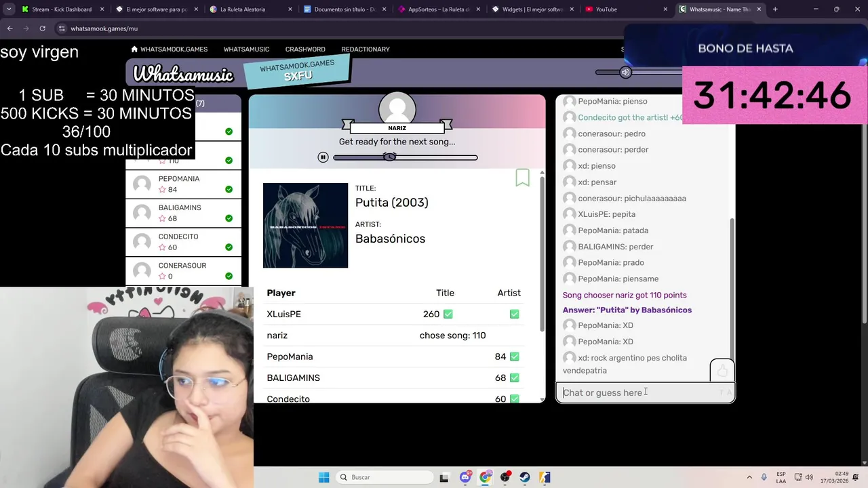Pause the song with the pause button
This screenshot has width=868, height=488.
point(323,157)
